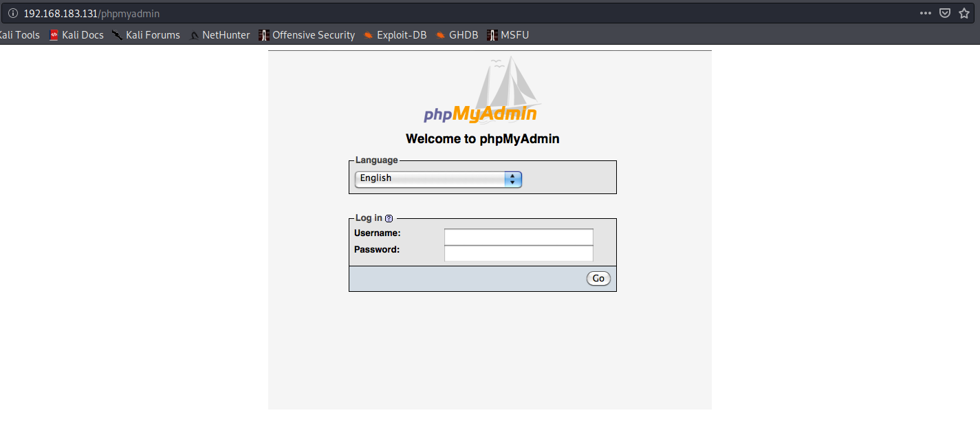980x424 pixels.
Task: Open the Kali Docs bookmark
Action: [76, 35]
